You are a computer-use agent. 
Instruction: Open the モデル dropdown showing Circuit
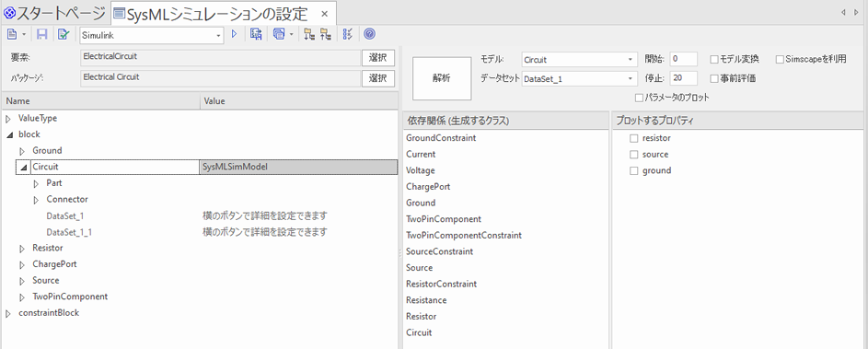click(x=580, y=59)
